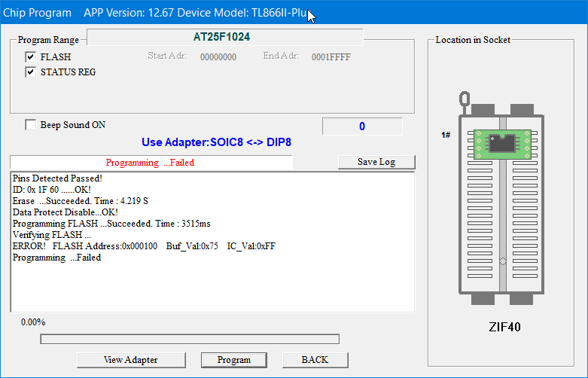
Task: Click the green SOIC8 adapter chip image
Action: (x=503, y=142)
